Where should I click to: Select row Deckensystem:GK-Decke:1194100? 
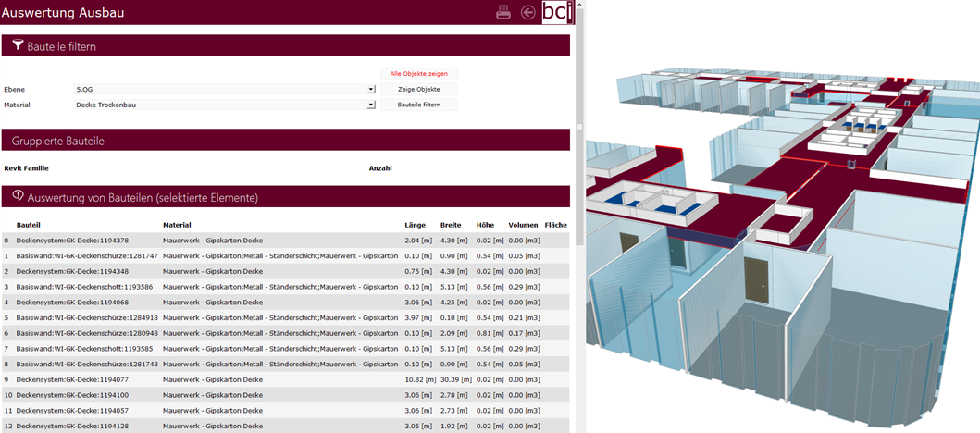point(286,395)
